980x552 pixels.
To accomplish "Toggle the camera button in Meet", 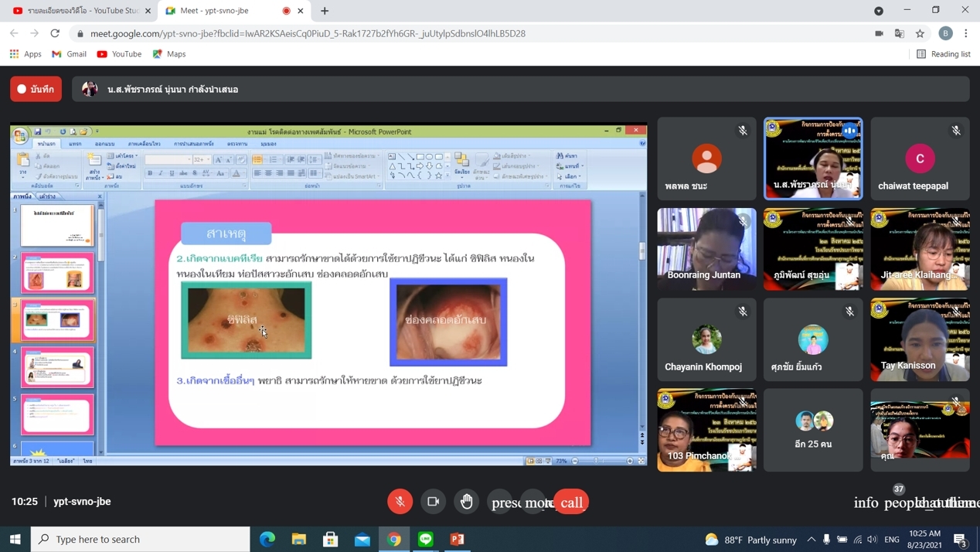I will click(433, 502).
